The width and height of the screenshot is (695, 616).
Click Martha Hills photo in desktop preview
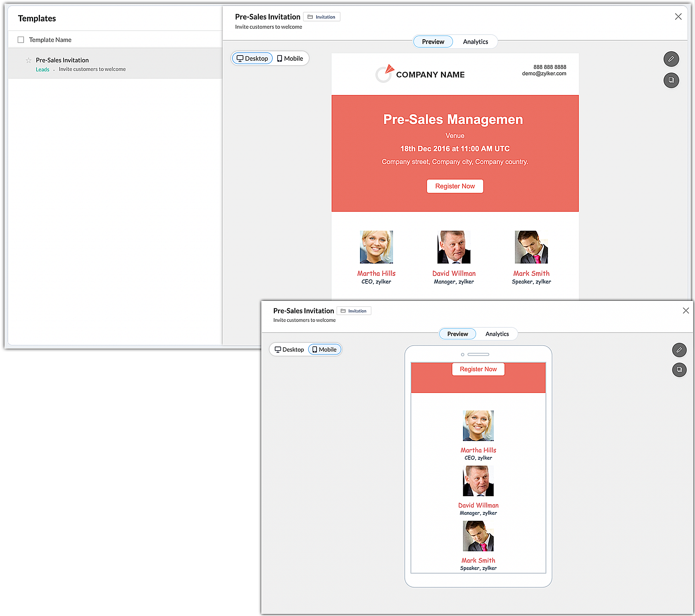[x=376, y=247]
